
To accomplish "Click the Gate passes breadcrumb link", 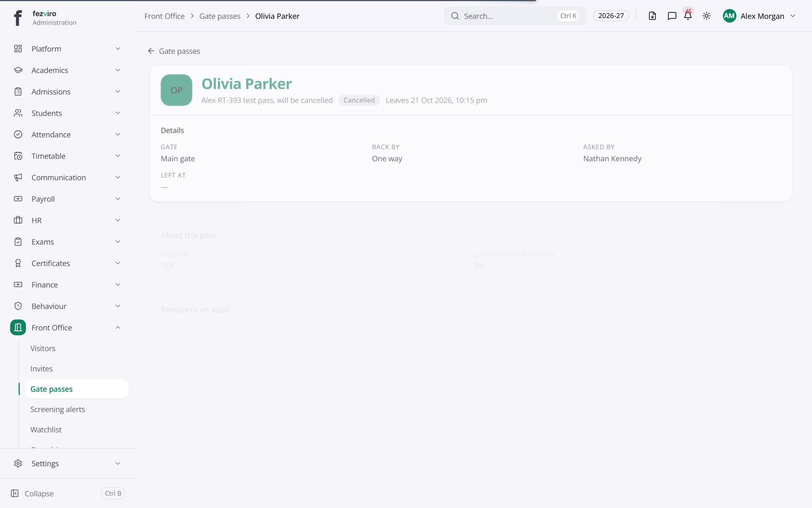I will 220,16.
